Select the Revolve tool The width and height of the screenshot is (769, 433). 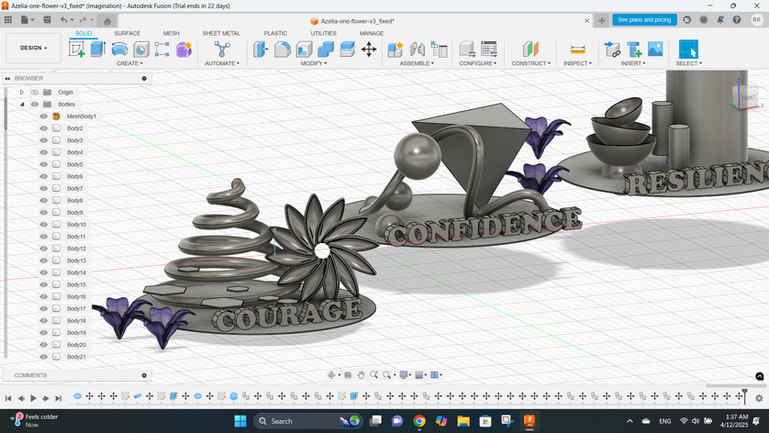pos(120,49)
